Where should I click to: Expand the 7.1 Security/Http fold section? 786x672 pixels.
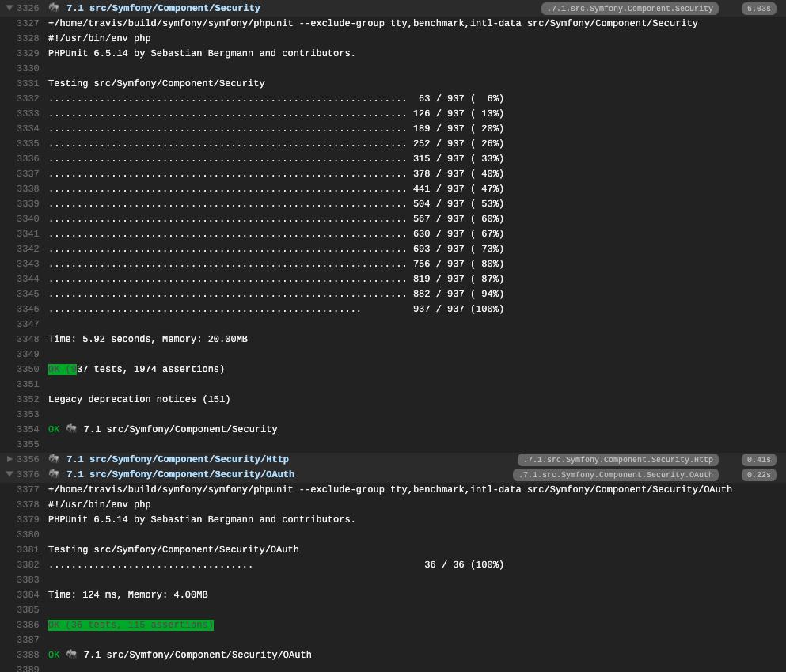(9, 459)
